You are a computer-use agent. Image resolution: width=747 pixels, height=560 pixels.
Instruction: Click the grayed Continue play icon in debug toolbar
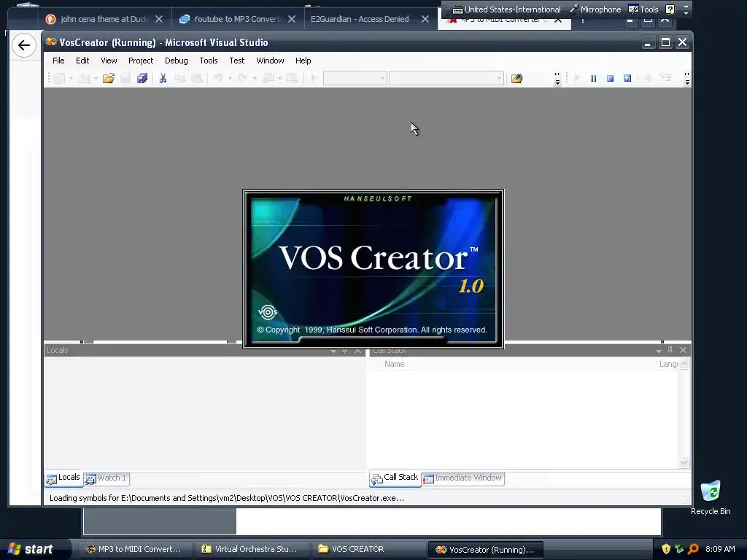(577, 78)
